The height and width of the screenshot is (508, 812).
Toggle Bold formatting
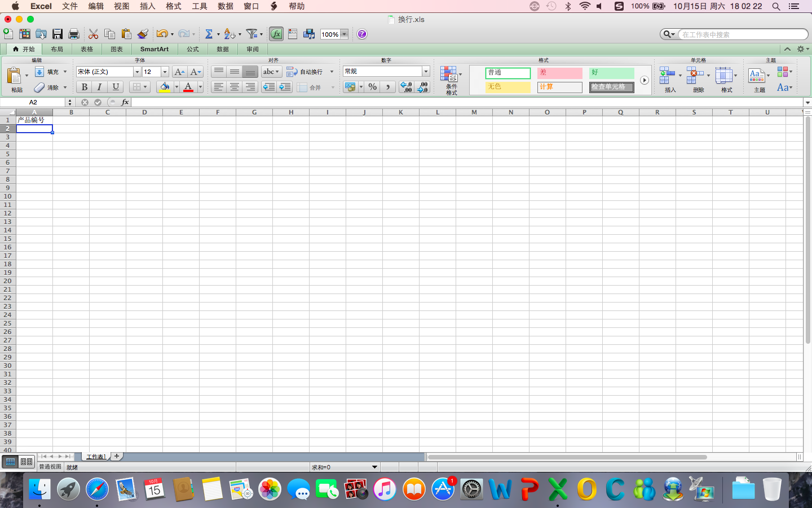[85, 87]
